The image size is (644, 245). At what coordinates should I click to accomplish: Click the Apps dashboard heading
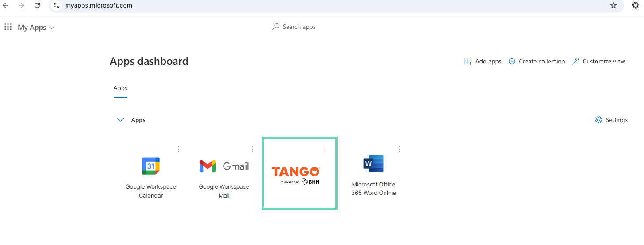click(149, 61)
